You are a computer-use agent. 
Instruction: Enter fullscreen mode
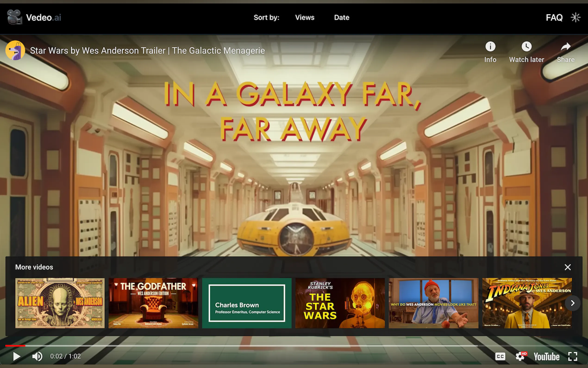[x=572, y=357]
